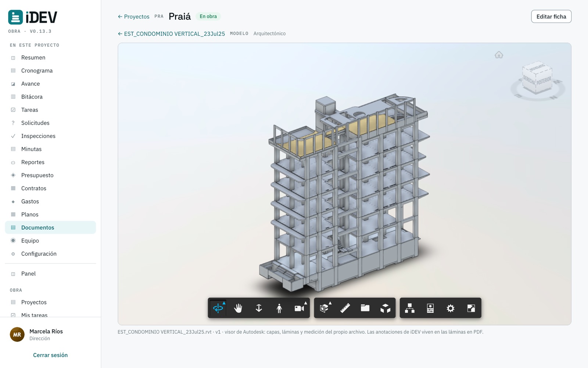The height and width of the screenshot is (368, 588).
Task: Toggle viewer full screen mode
Action: (471, 308)
